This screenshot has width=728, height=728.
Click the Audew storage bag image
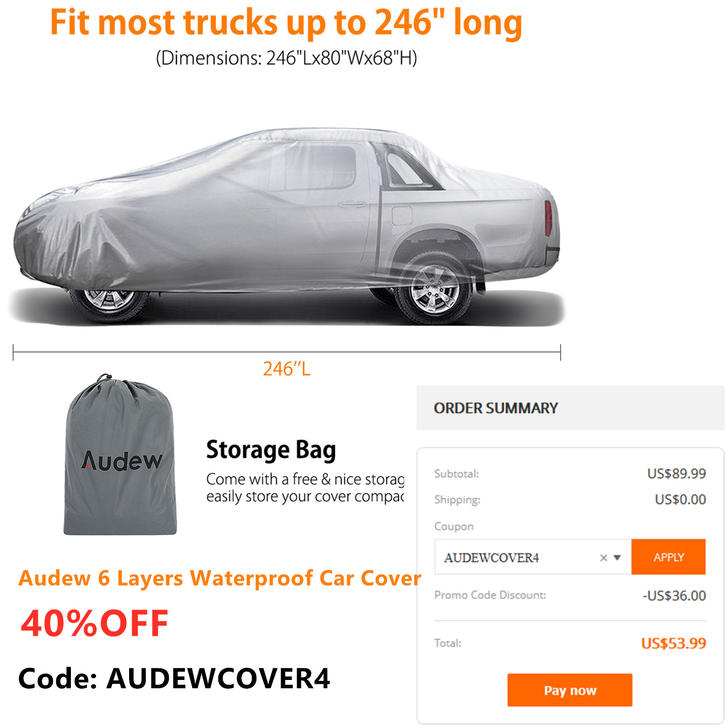[x=120, y=455]
